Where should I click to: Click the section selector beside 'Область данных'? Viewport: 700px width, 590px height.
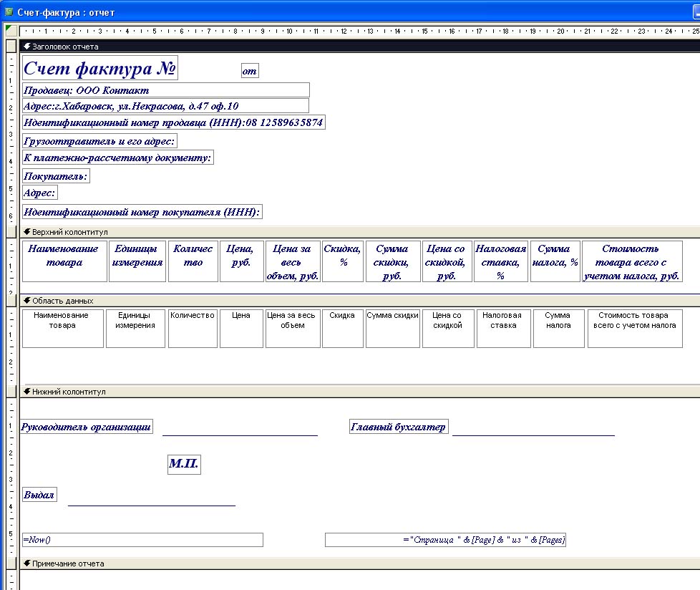[x=11, y=301]
